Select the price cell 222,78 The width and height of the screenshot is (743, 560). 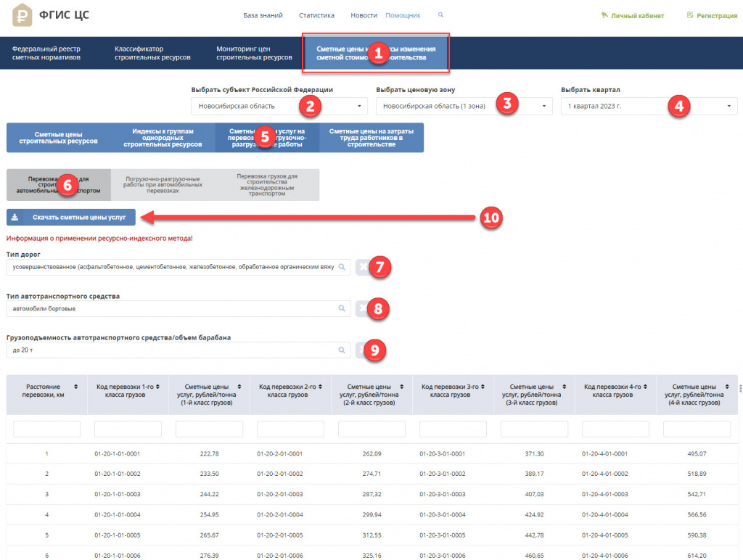pyautogui.click(x=210, y=453)
